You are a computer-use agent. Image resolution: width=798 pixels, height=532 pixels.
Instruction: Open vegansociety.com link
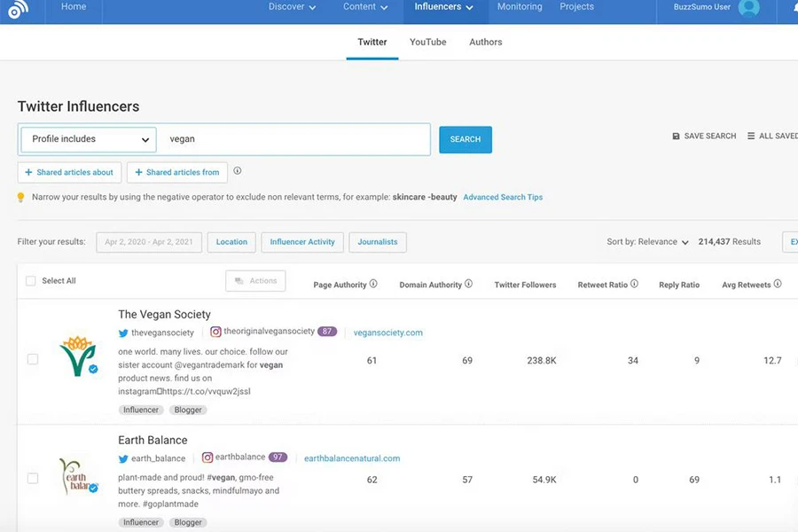(x=387, y=332)
